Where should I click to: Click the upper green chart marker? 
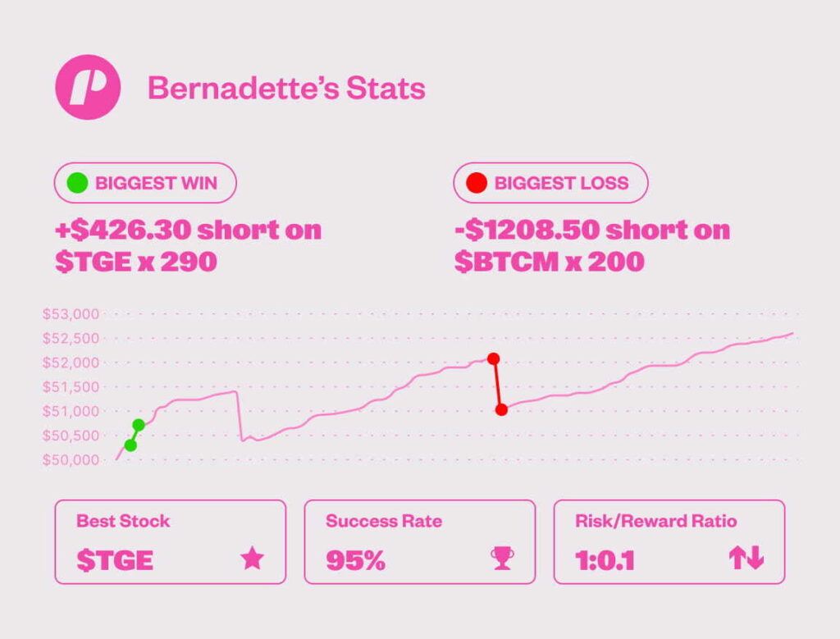coord(139,425)
